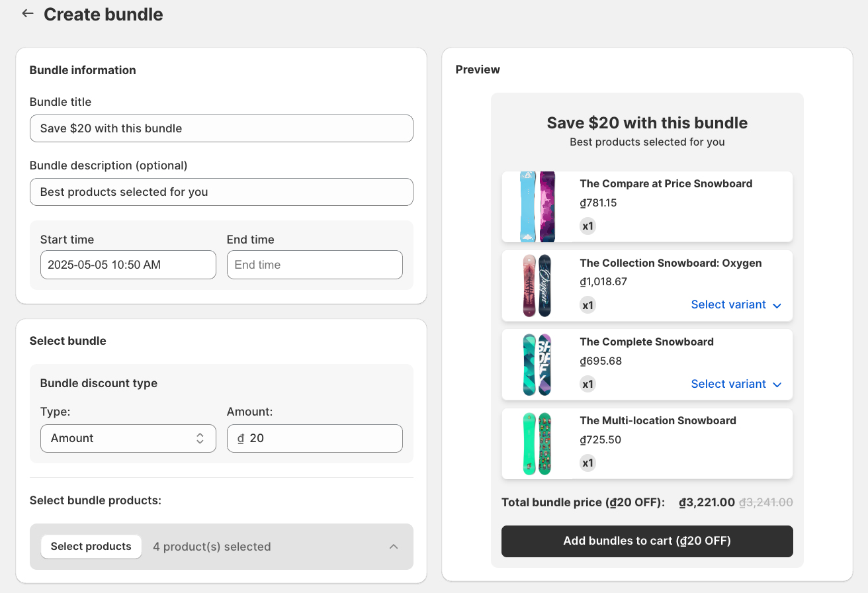Open Select variant for Collection Snowboard: Oxygen
The width and height of the screenshot is (868, 593).
click(736, 304)
